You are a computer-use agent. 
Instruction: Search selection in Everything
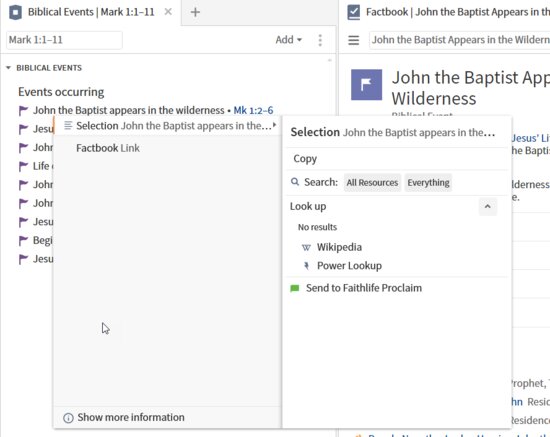coord(428,182)
